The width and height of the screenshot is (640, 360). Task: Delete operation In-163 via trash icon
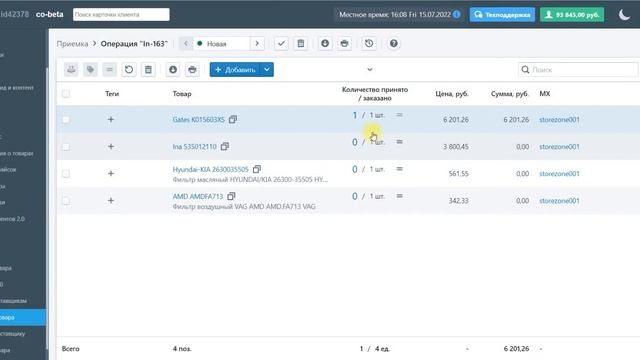coord(301,43)
